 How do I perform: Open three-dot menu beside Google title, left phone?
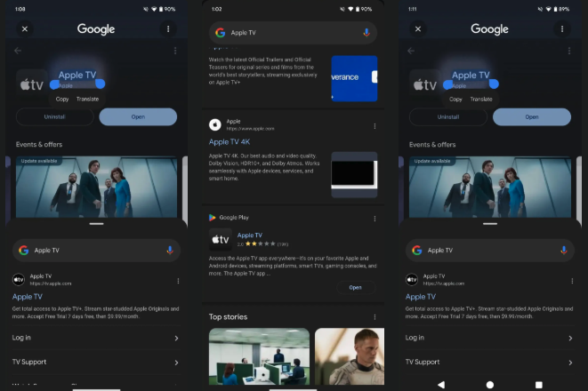pyautogui.click(x=168, y=28)
